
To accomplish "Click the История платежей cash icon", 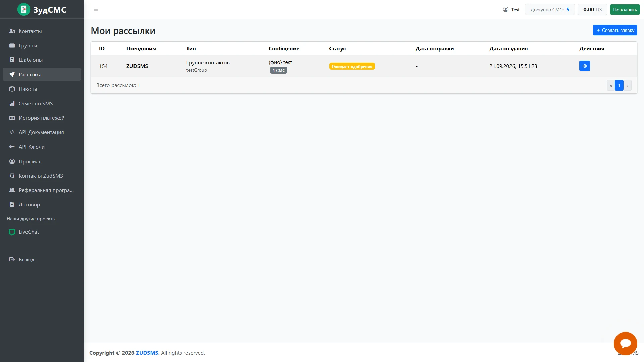I will click(x=12, y=118).
